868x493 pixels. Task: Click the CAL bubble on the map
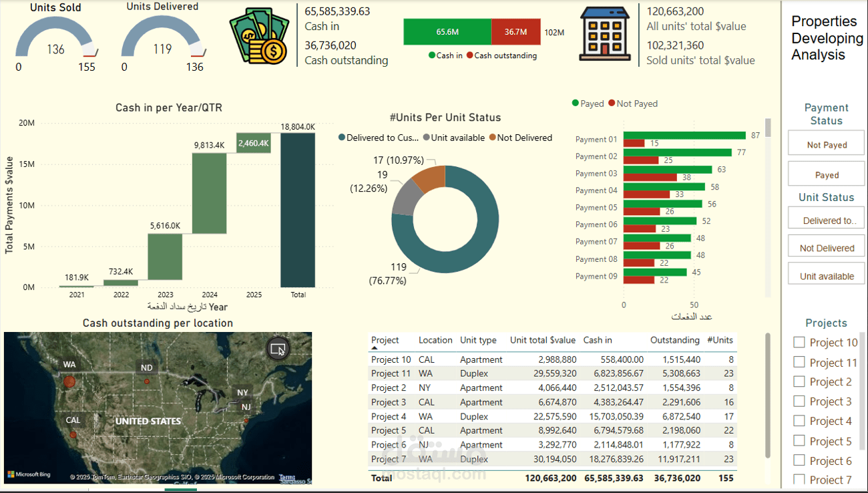pos(73,435)
